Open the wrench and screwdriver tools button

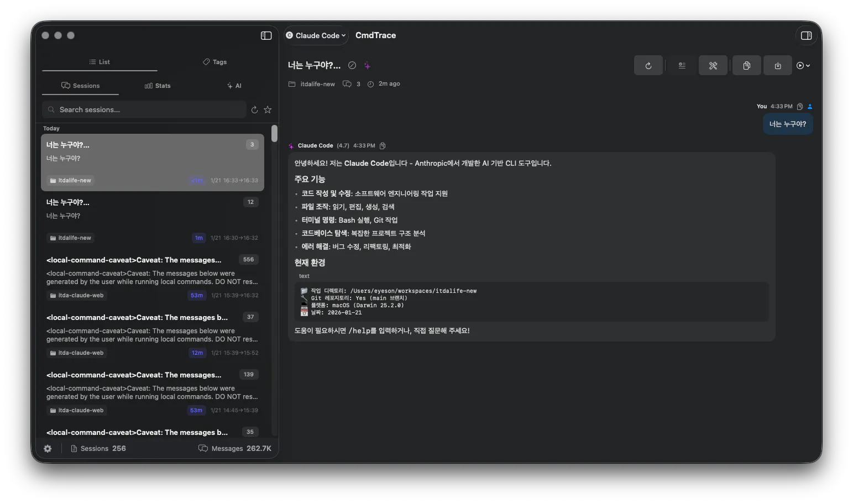[713, 66]
